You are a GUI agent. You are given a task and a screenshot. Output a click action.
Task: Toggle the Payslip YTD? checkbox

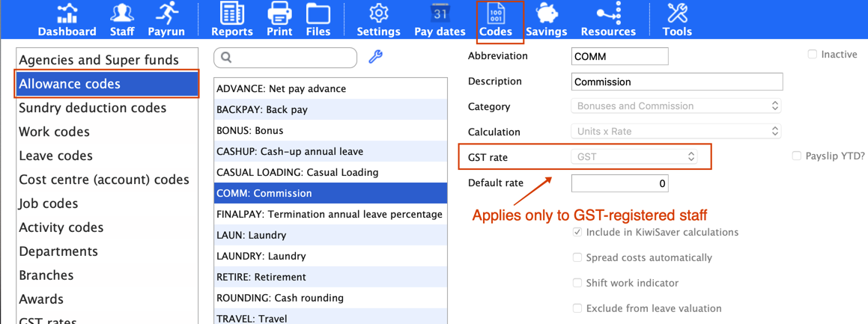(x=797, y=156)
